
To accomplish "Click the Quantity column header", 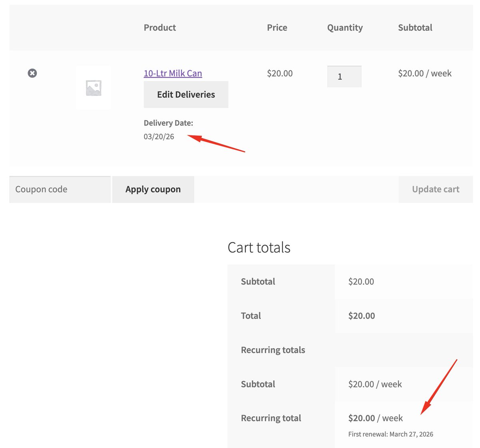I will [344, 27].
